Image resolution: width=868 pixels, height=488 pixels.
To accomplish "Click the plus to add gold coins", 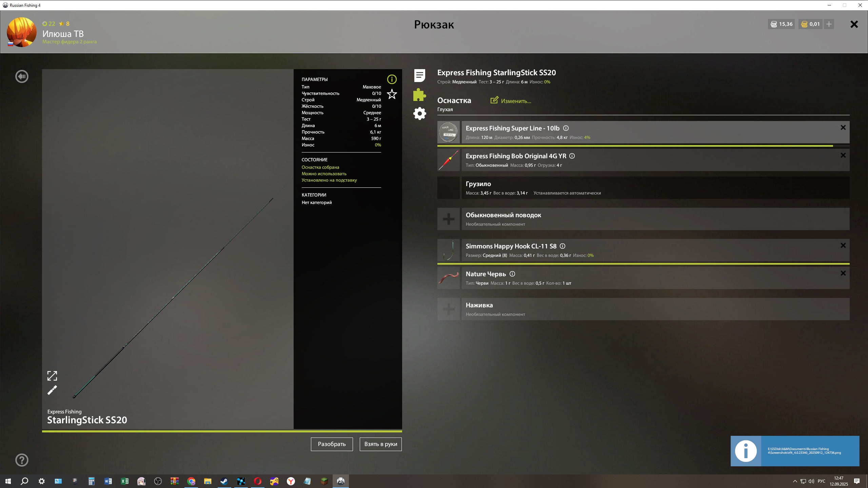I will 829,24.
